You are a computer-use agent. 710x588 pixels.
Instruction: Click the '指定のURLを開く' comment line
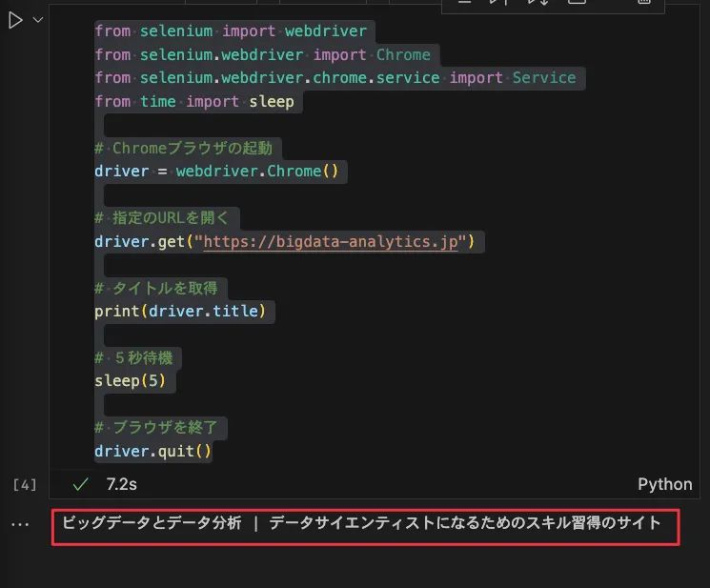tap(162, 217)
